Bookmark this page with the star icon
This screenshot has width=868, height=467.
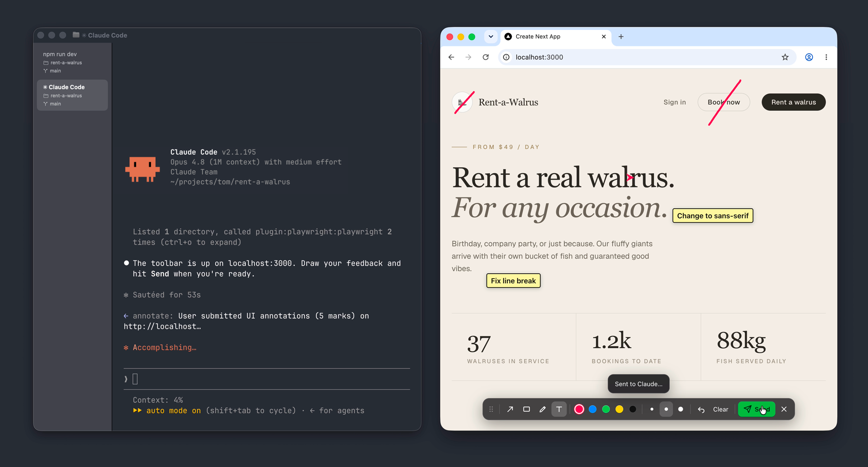point(785,57)
